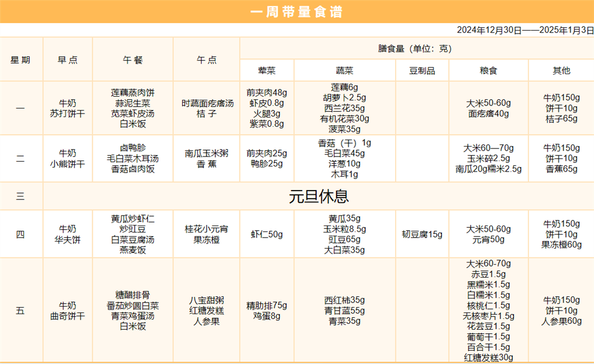Click the weekday label 三
594x364 pixels.
pos(20,196)
